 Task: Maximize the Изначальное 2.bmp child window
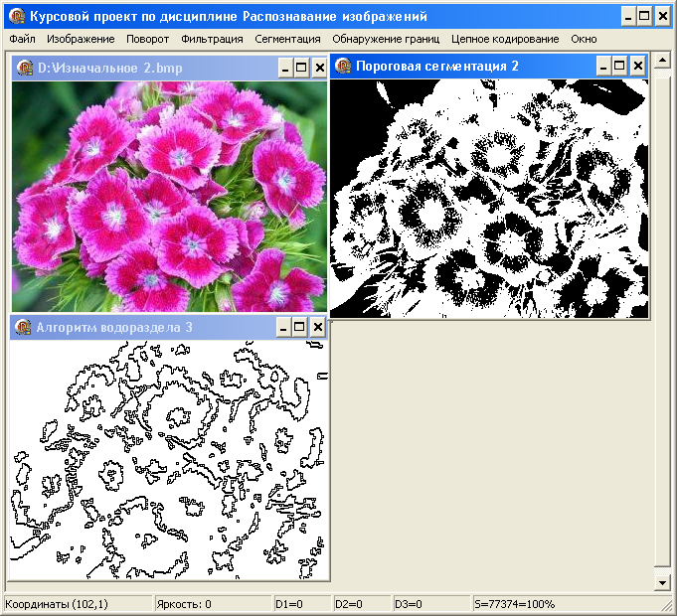[x=301, y=68]
